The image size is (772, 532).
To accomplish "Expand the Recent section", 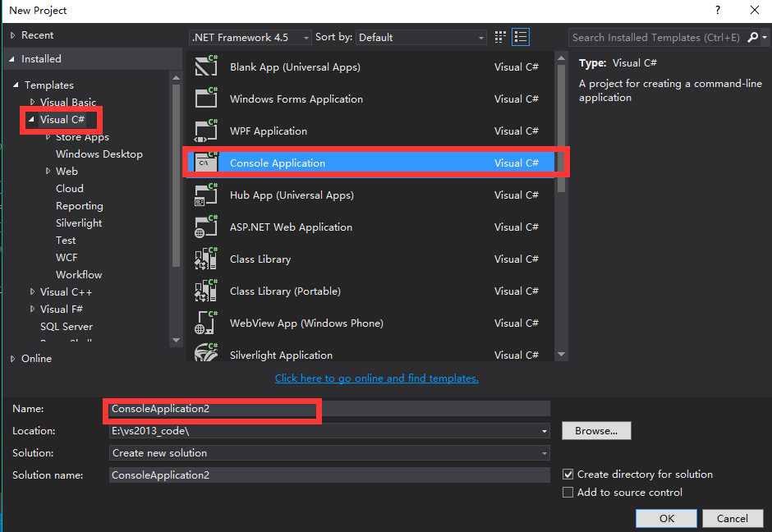I will tap(13, 35).
